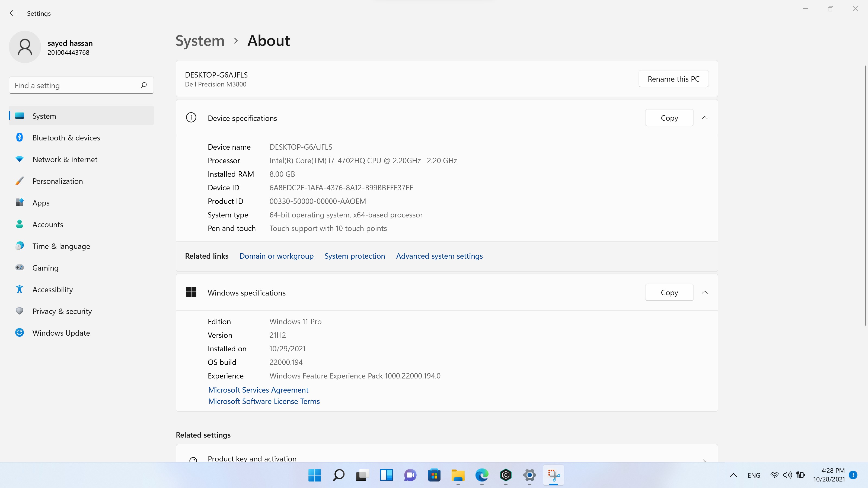This screenshot has height=488, width=868.
Task: Open System protection link
Action: pyautogui.click(x=355, y=256)
